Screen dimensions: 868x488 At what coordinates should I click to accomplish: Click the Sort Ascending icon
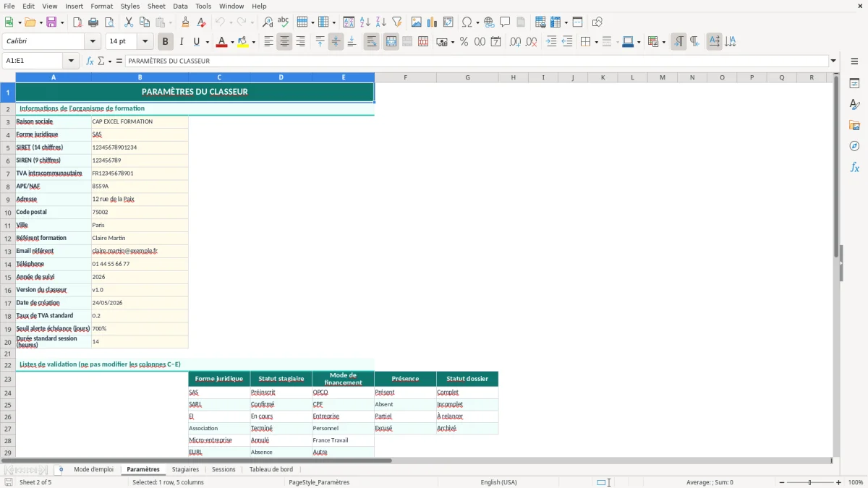pos(365,22)
